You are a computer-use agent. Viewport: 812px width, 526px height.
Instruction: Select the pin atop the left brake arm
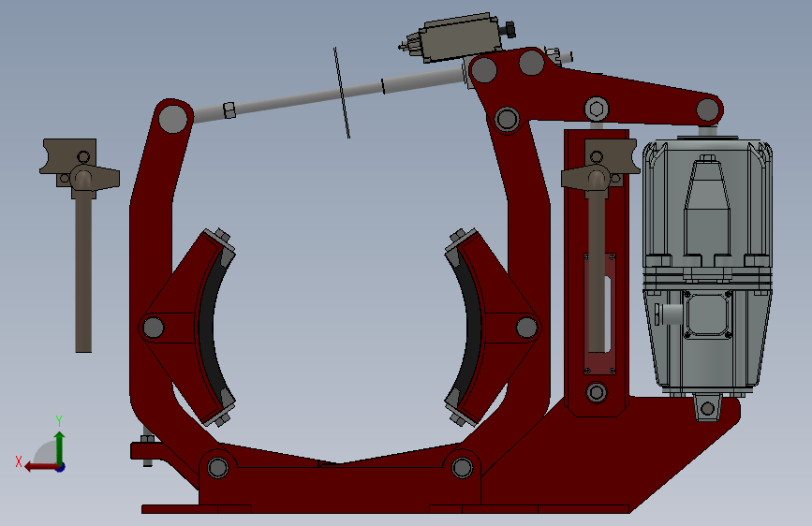pyautogui.click(x=173, y=119)
